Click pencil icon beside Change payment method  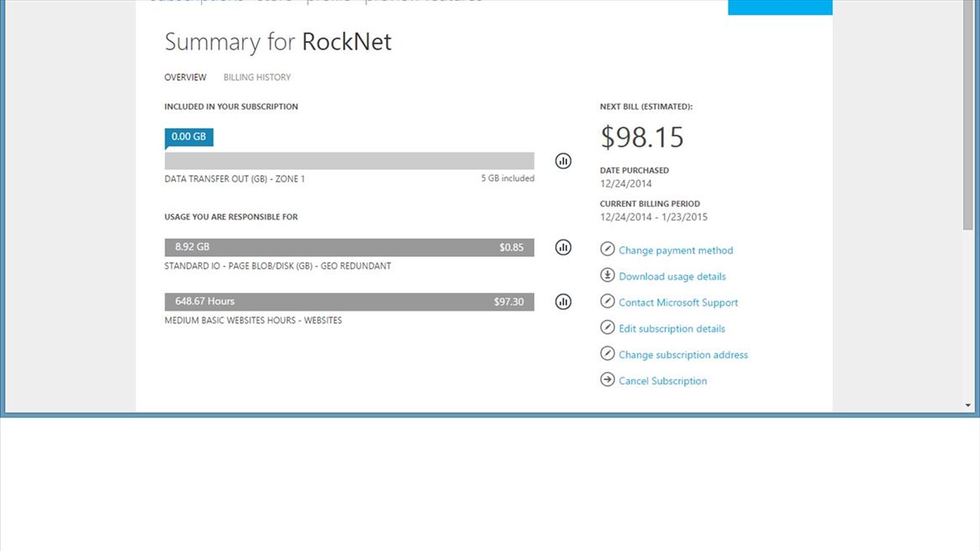click(x=607, y=250)
